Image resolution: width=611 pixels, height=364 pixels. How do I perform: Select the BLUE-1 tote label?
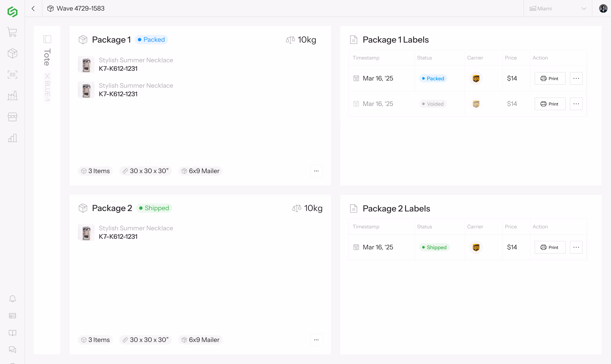47,87
